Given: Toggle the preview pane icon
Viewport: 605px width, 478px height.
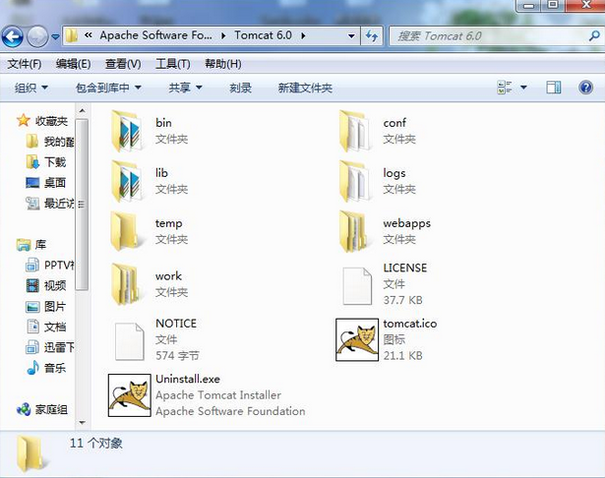Looking at the screenshot, I should click(554, 88).
